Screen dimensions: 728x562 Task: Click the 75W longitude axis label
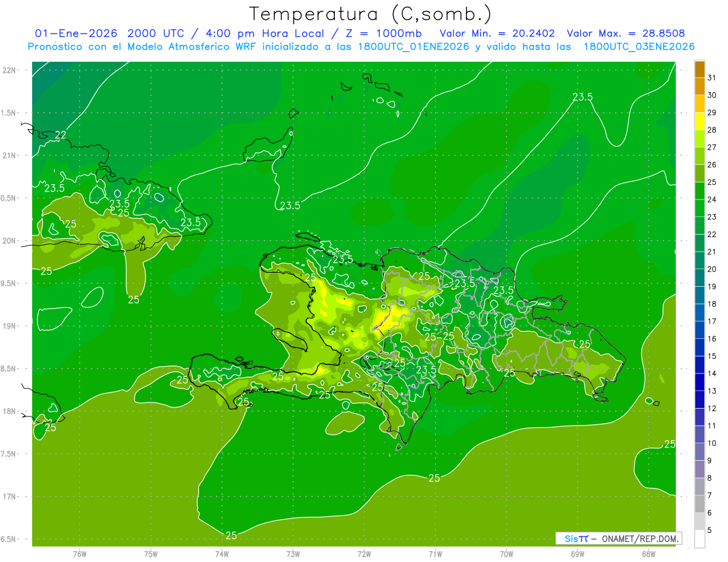tap(151, 554)
